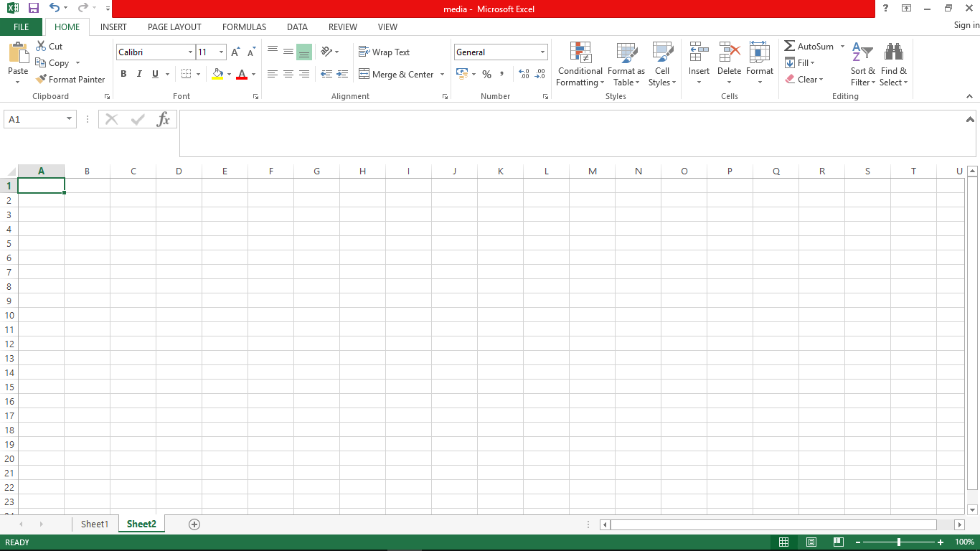
Task: Toggle Merge & Center
Action: 397,74
